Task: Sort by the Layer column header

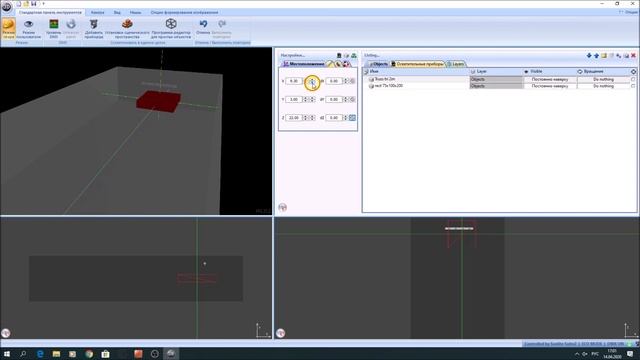Action: click(496, 71)
